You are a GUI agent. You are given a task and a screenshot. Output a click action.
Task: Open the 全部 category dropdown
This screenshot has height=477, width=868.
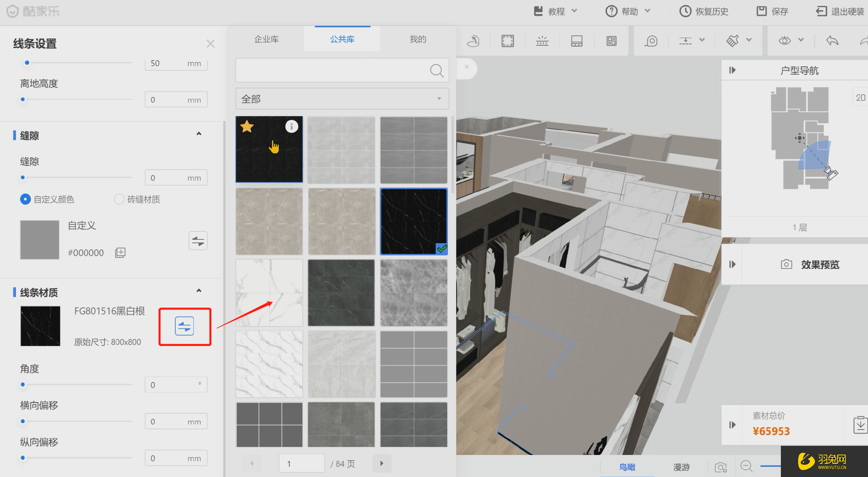(x=342, y=99)
